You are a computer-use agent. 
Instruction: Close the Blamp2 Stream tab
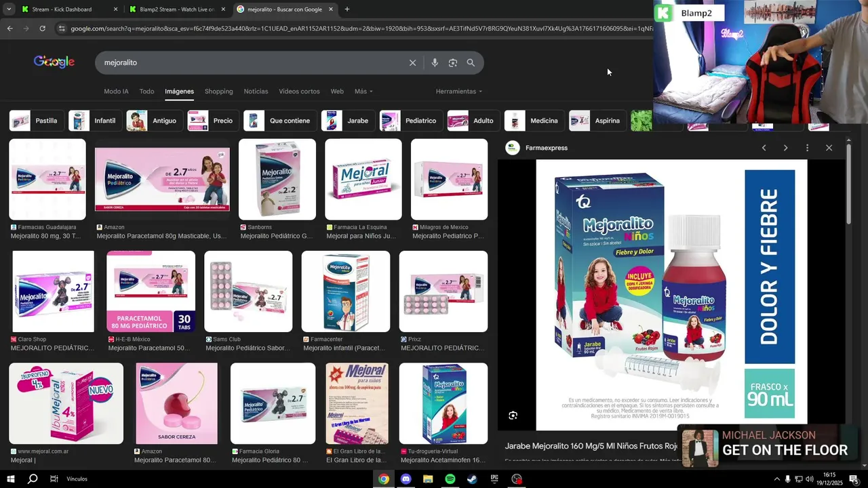223,9
